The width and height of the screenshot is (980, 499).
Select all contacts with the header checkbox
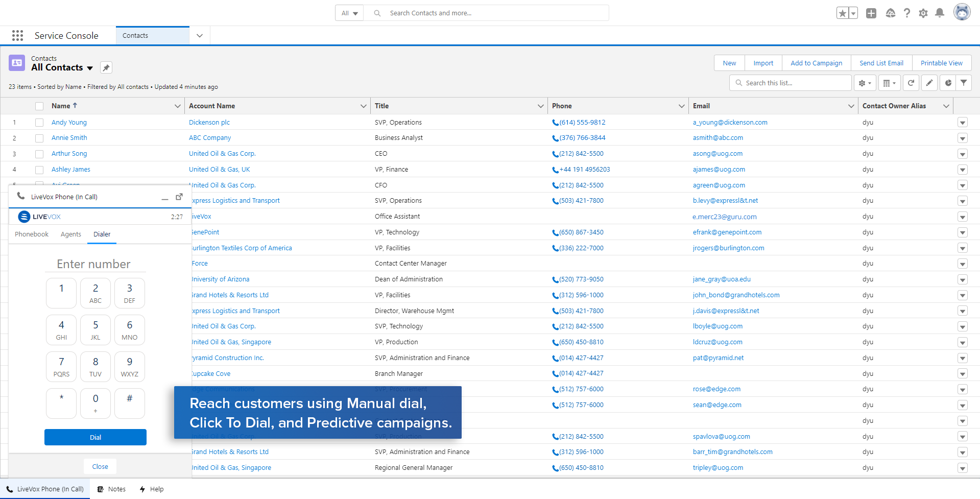tap(39, 106)
